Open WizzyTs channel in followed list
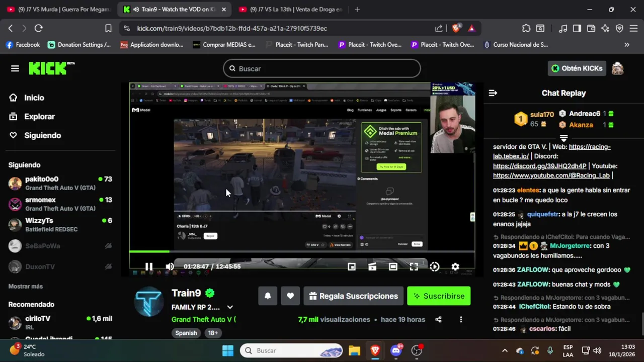Image resolution: width=644 pixels, height=362 pixels. coord(60,224)
